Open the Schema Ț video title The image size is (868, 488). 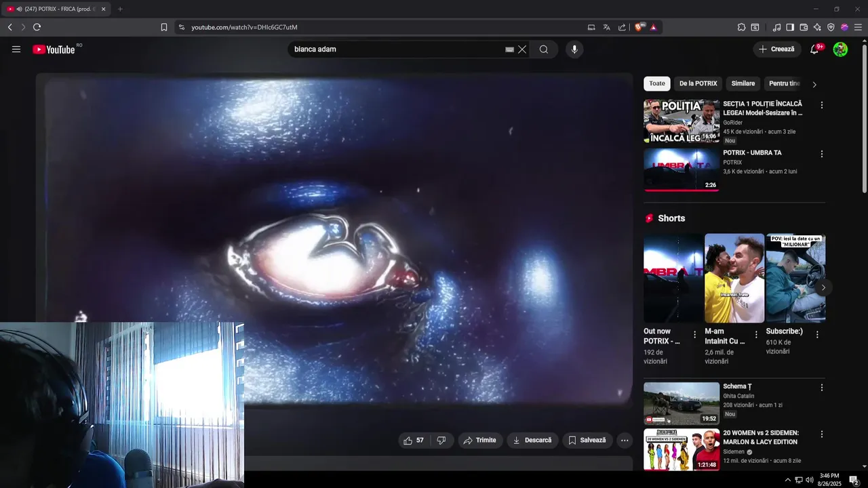737,387
